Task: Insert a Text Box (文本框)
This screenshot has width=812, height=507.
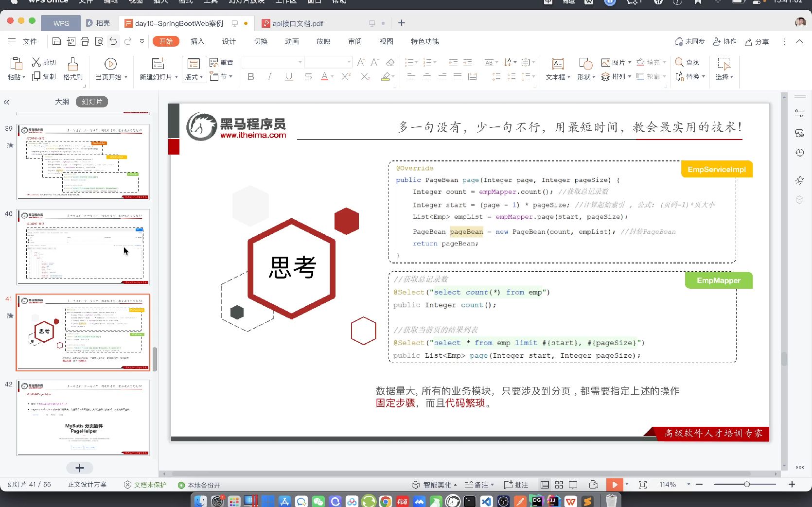Action: pos(558,69)
